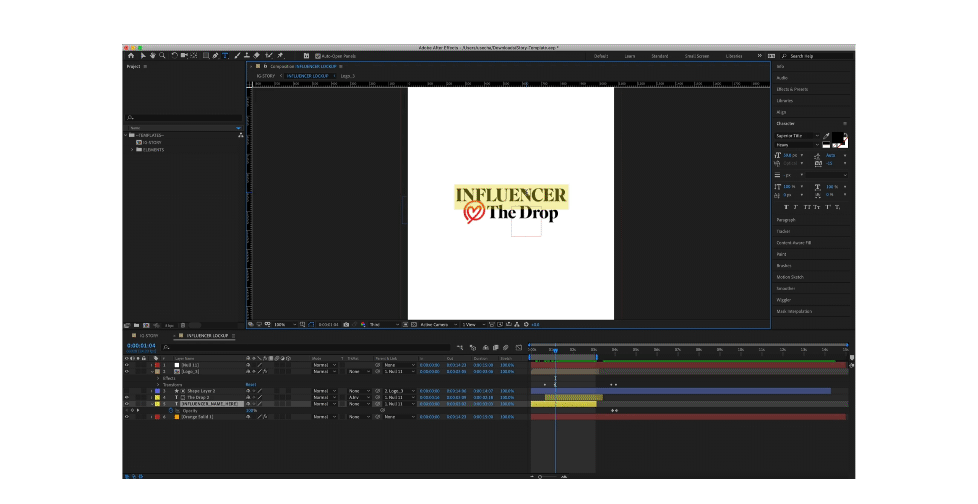Hide the Orange Solid 1 layer
The width and height of the screenshot is (978, 504).
click(127, 417)
